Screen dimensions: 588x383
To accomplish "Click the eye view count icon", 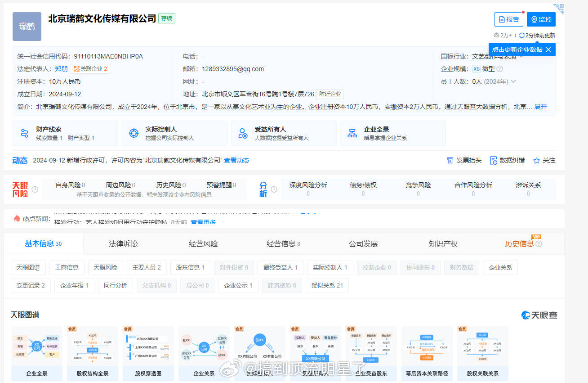I will tap(497, 35).
